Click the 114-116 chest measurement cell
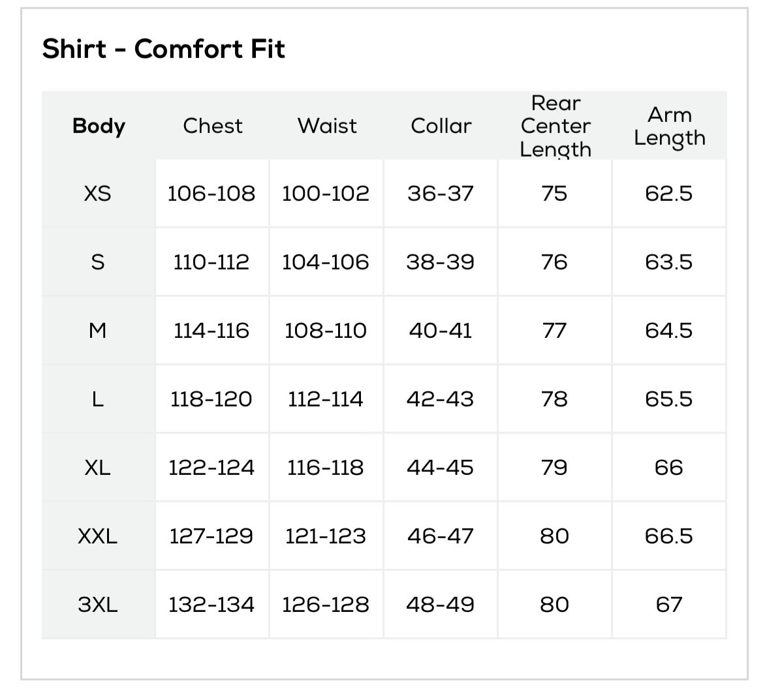765x700 pixels. pyautogui.click(x=211, y=331)
